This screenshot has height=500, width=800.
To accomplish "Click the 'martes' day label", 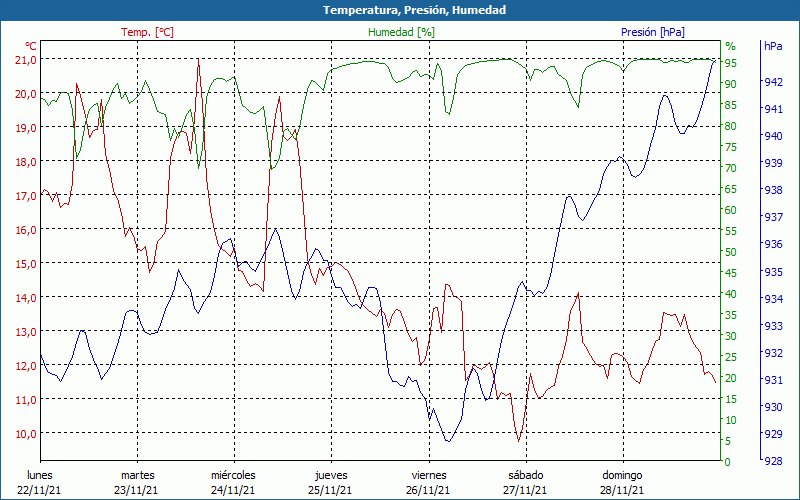I will coord(137,475).
